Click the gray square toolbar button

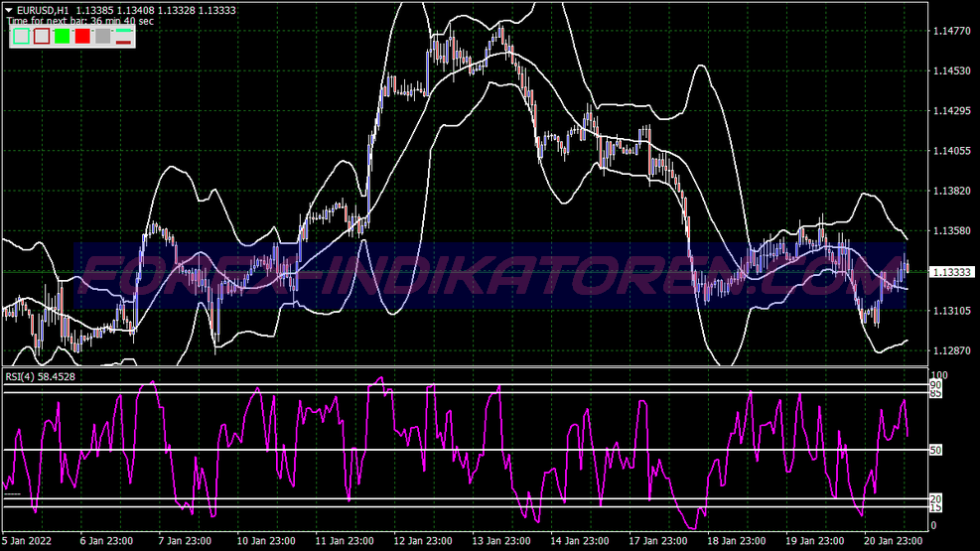(102, 37)
